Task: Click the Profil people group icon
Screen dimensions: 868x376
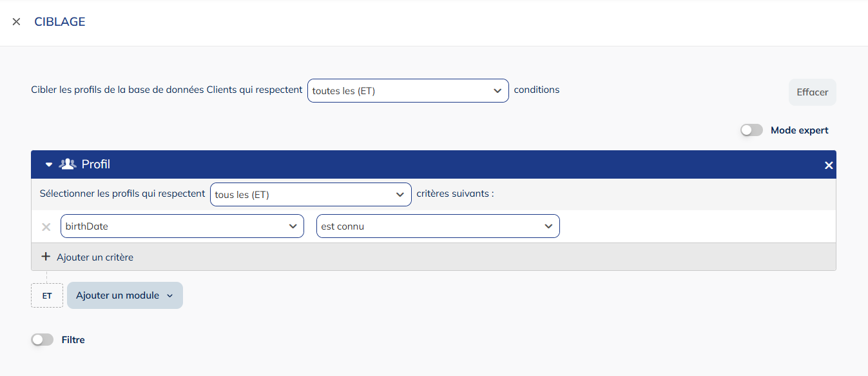Action: [x=67, y=164]
